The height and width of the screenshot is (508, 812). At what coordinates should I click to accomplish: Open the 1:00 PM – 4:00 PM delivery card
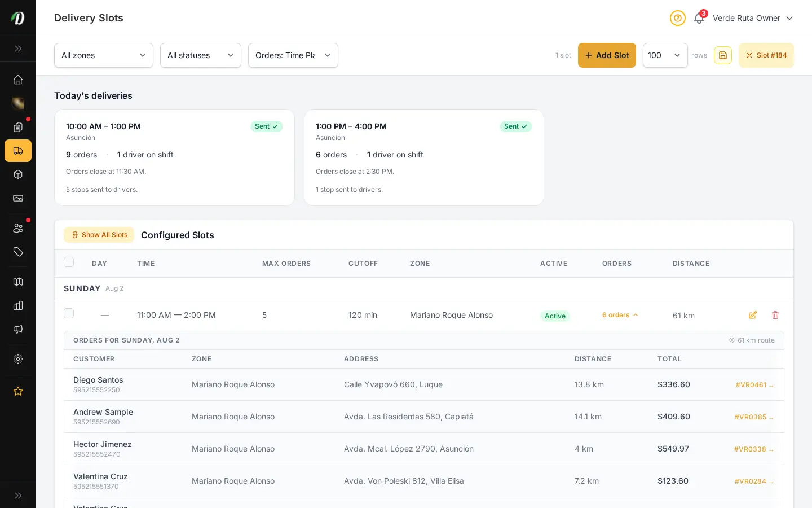[424, 157]
